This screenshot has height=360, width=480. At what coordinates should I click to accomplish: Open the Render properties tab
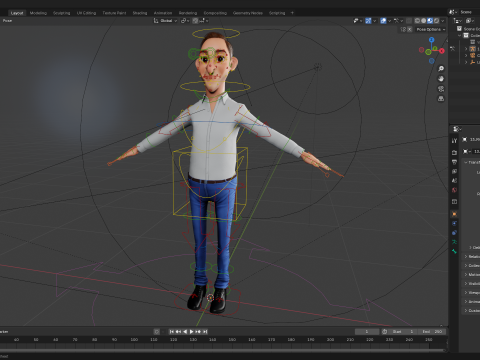point(454,152)
